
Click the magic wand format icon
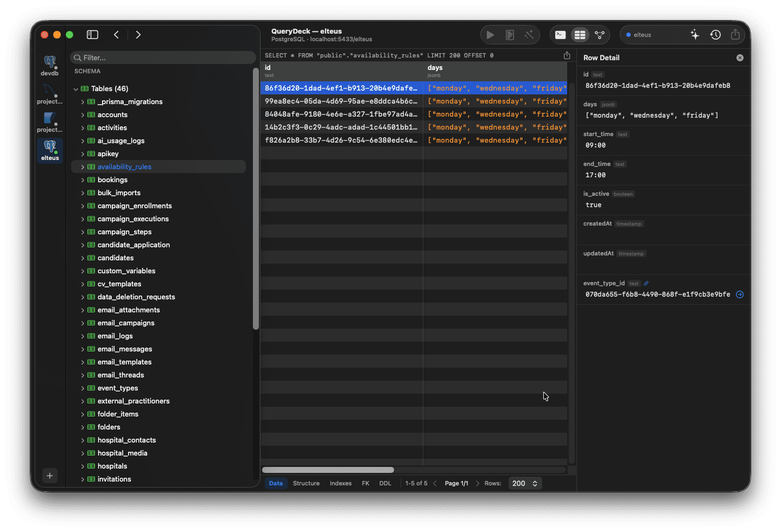click(529, 35)
